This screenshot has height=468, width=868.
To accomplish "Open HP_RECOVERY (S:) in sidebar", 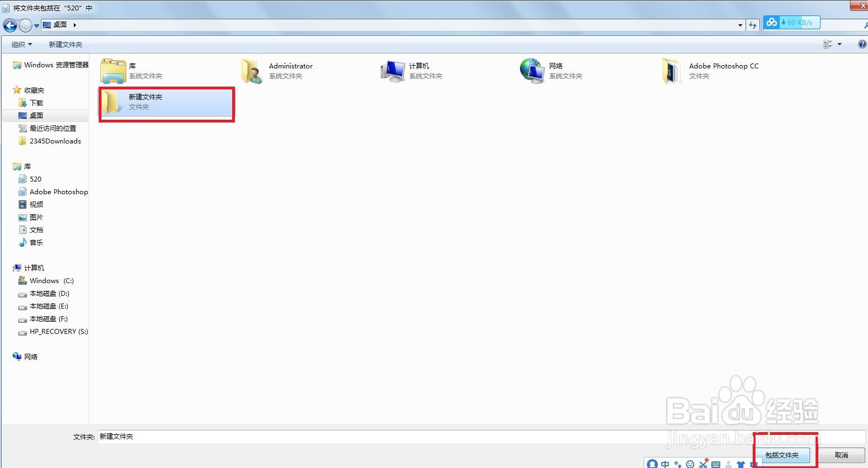I will click(x=53, y=331).
